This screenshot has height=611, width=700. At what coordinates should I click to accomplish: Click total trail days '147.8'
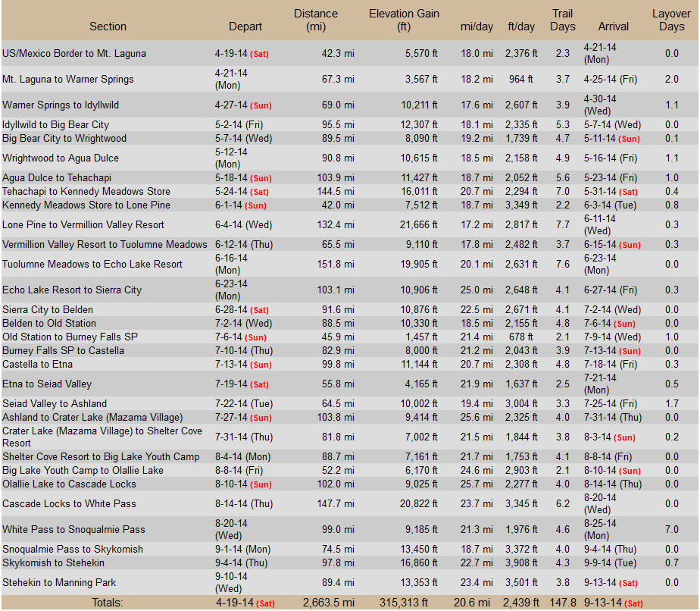pyautogui.click(x=562, y=603)
